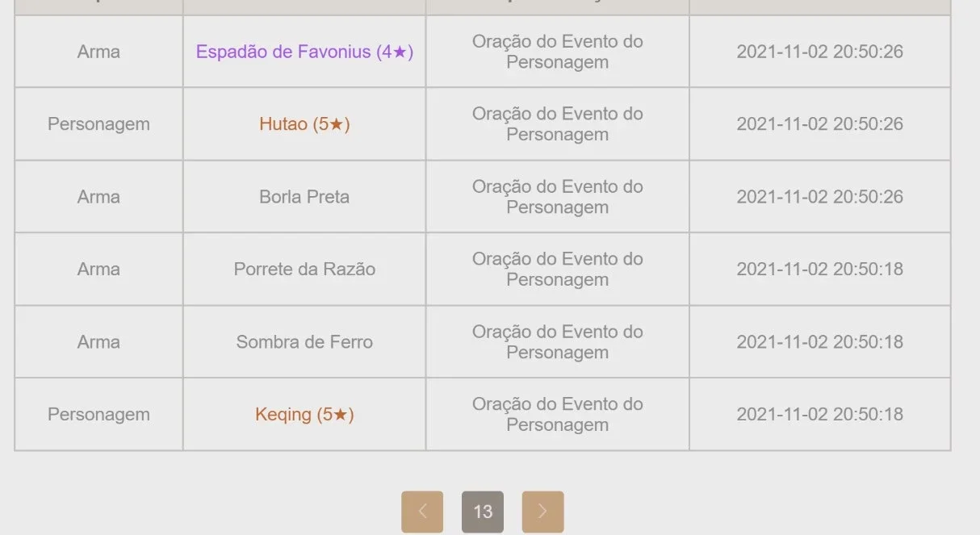This screenshot has height=535, width=980.
Task: Click the Borla Preta item name
Action: [304, 197]
